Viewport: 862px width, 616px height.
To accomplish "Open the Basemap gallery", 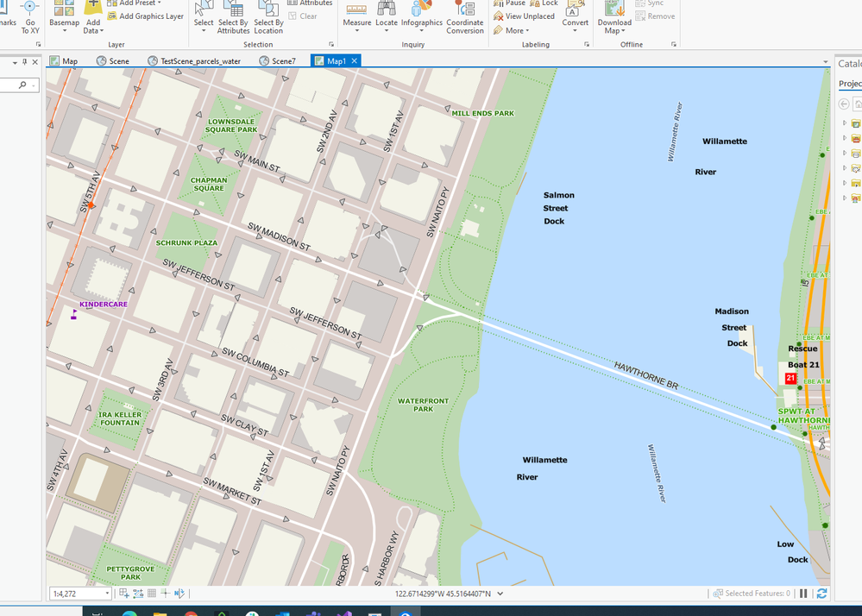I will point(65,16).
